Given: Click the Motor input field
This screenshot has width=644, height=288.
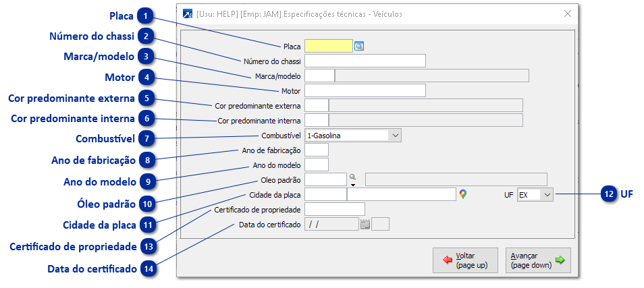Looking at the screenshot, I should [x=365, y=90].
